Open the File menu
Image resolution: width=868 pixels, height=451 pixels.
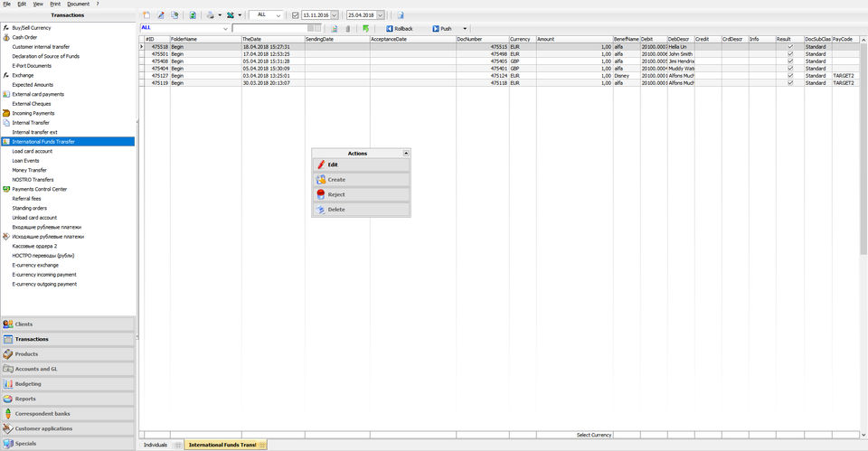(6, 4)
